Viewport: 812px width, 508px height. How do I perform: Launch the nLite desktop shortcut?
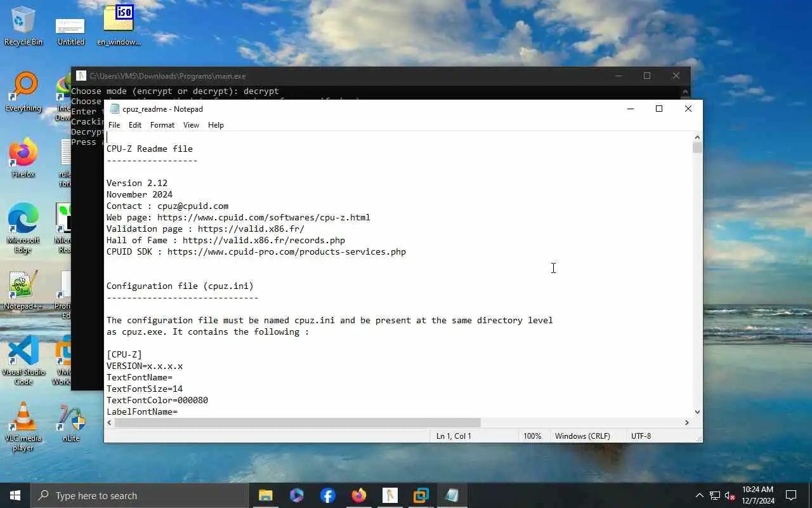pos(71,423)
